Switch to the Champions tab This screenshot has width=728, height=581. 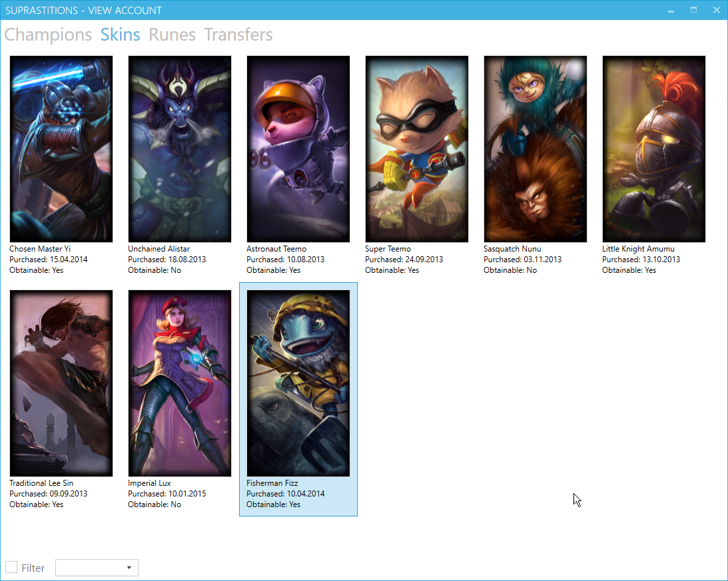[x=48, y=35]
